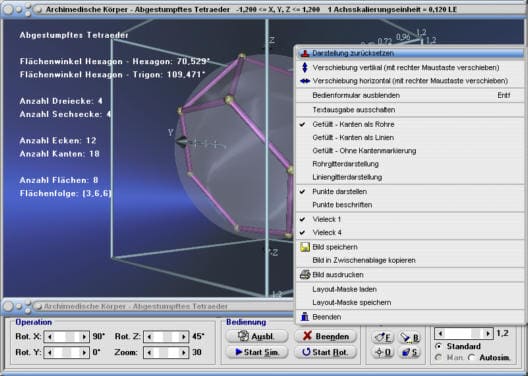This screenshot has height=376, width=528.
Task: Click Rot. X slider left arrow
Action: (x=49, y=337)
